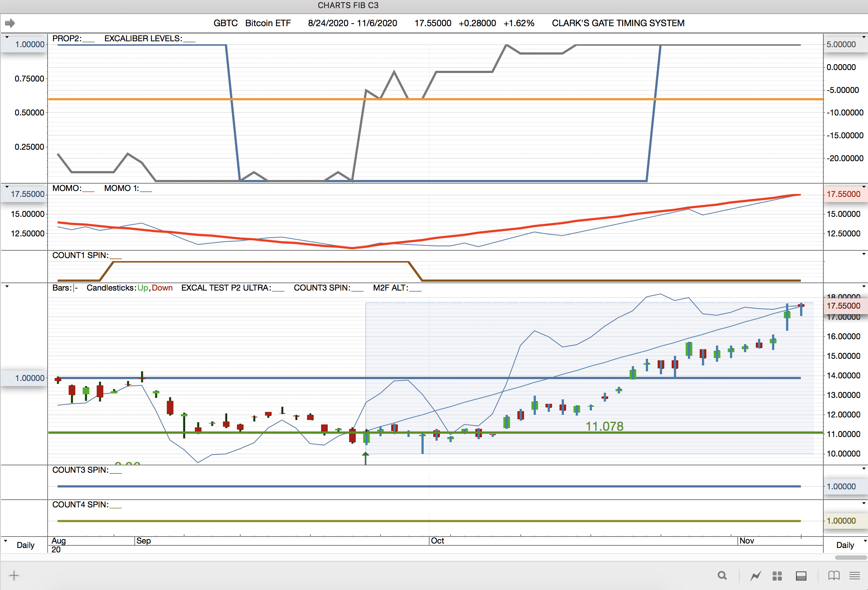This screenshot has height=590, width=868.
Task: Click the plus icon at bottom left
Action: click(14, 575)
